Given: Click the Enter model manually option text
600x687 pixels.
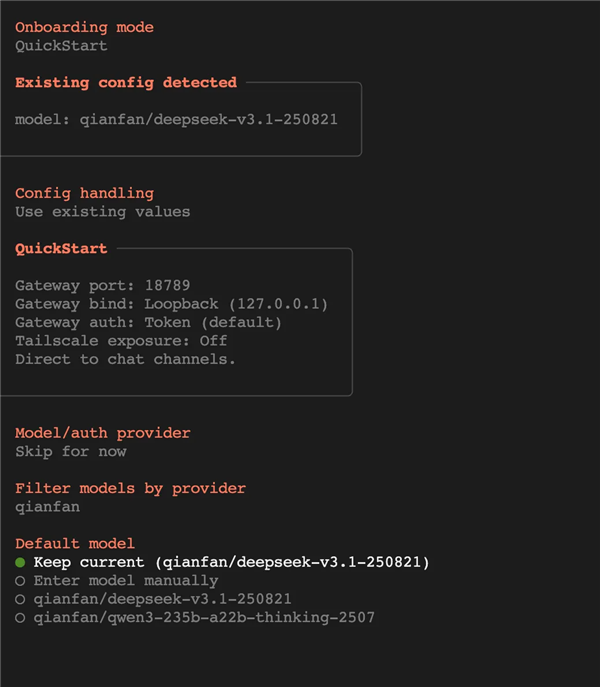Looking at the screenshot, I should pos(125,581).
